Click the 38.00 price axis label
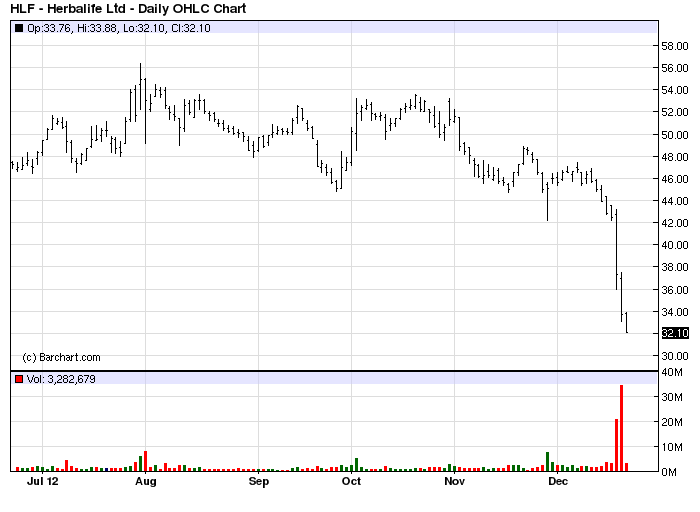The height and width of the screenshot is (512, 700). (x=675, y=267)
